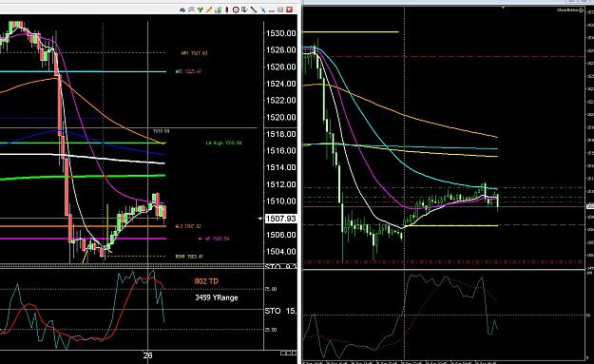
Task: Click the price pointer arrow beside 1507.93
Action: pyautogui.click(x=259, y=219)
